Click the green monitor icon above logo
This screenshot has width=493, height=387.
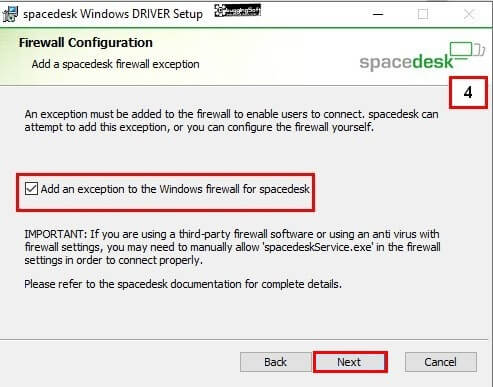(467, 50)
